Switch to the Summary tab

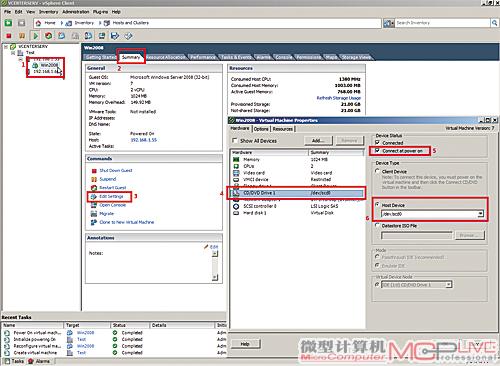click(131, 57)
